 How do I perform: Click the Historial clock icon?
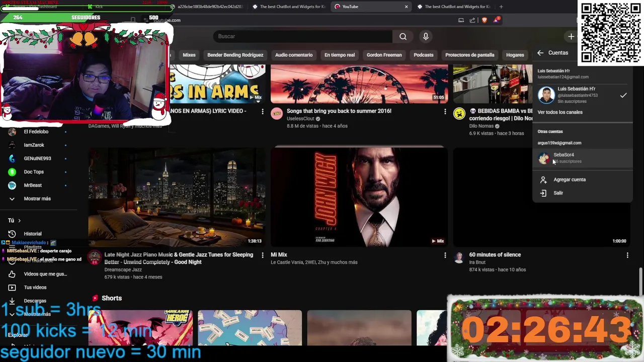click(12, 234)
